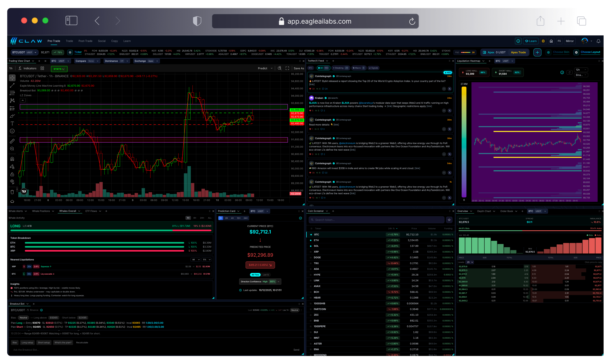Open the Order Book tab
Screen dimensions: 612x364
(x=507, y=211)
